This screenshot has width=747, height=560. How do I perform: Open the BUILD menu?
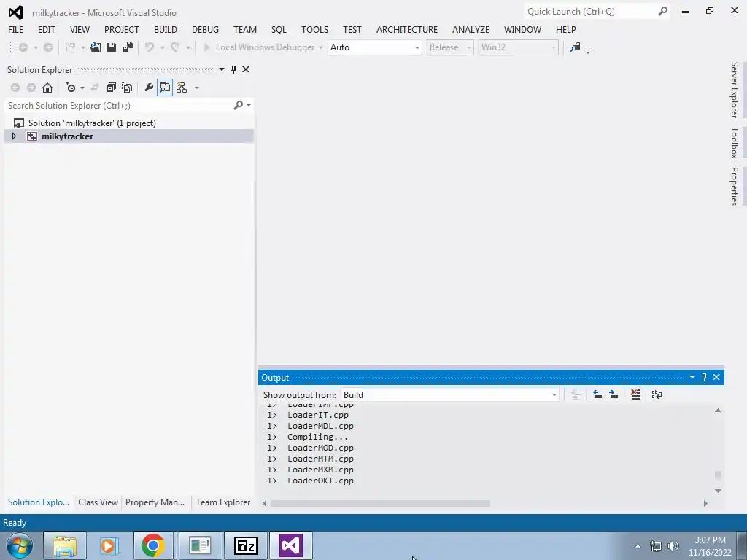coord(166,29)
